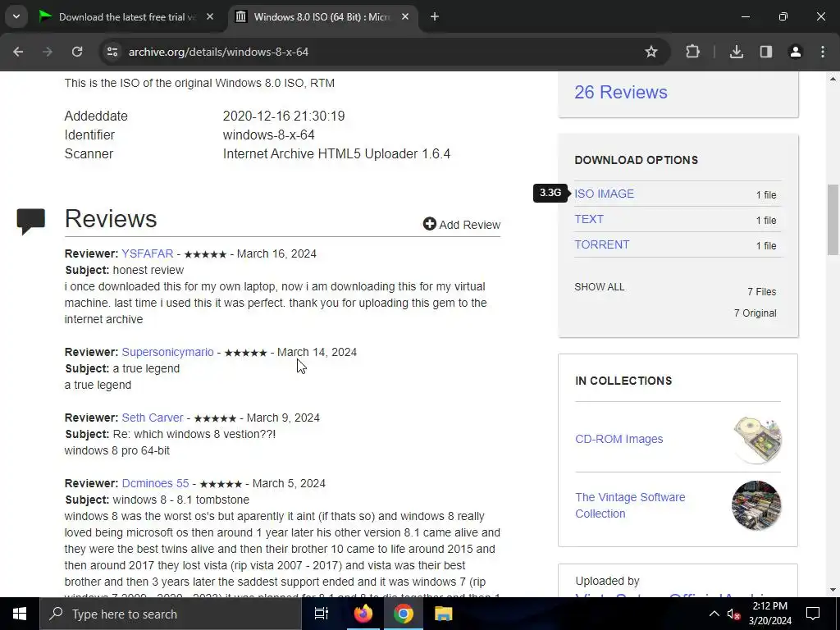840x630 pixels.
Task: Close the 'Download the latest free trial' tab
Action: pyautogui.click(x=210, y=17)
